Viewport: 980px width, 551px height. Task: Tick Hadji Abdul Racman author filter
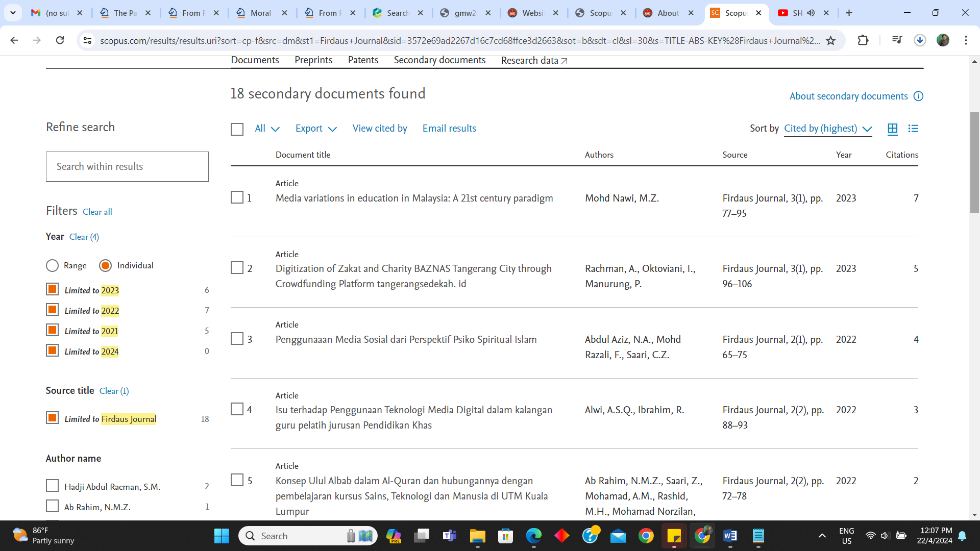tap(52, 486)
